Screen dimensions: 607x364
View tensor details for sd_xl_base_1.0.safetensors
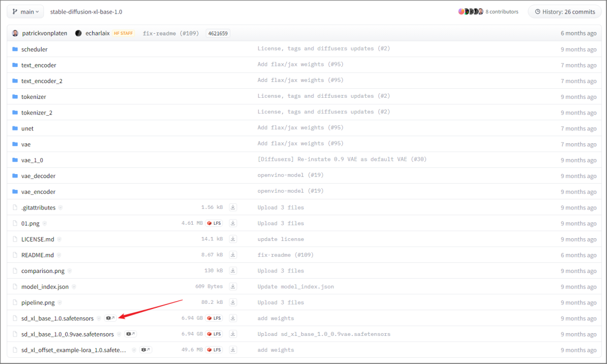pyautogui.click(x=110, y=319)
